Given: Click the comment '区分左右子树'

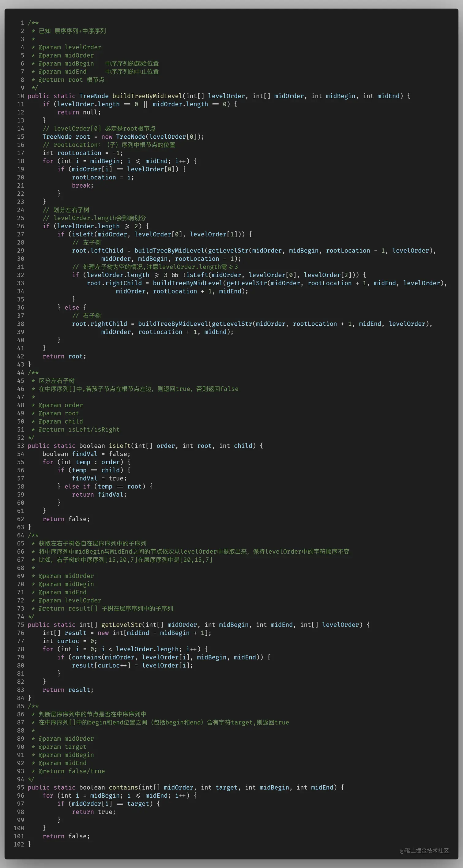Looking at the screenshot, I should [57, 381].
